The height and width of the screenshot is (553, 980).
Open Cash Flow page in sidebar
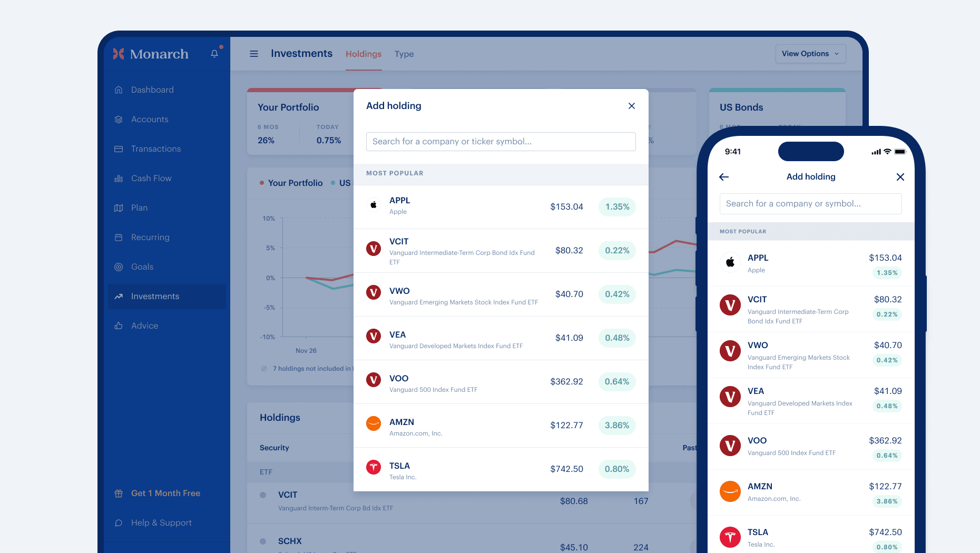167,179
